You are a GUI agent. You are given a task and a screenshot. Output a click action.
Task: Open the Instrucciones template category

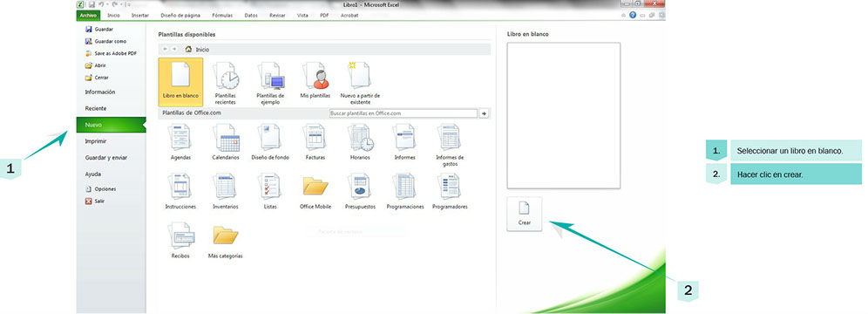click(x=180, y=192)
